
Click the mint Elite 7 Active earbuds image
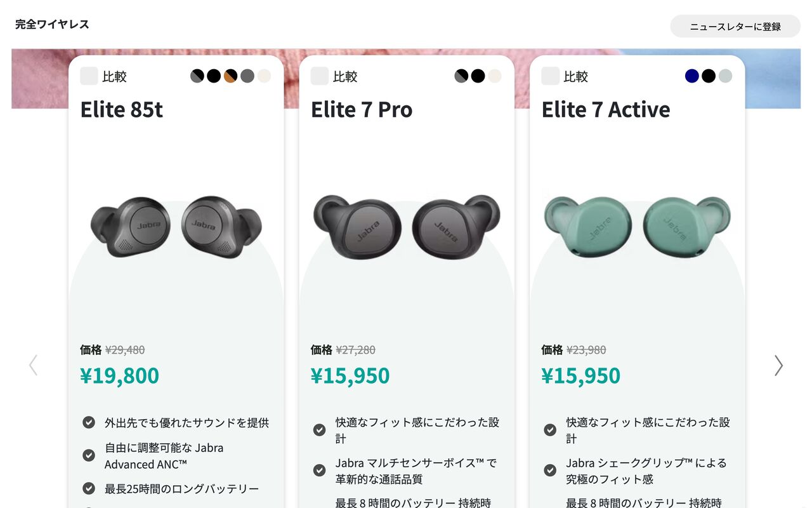[638, 226]
